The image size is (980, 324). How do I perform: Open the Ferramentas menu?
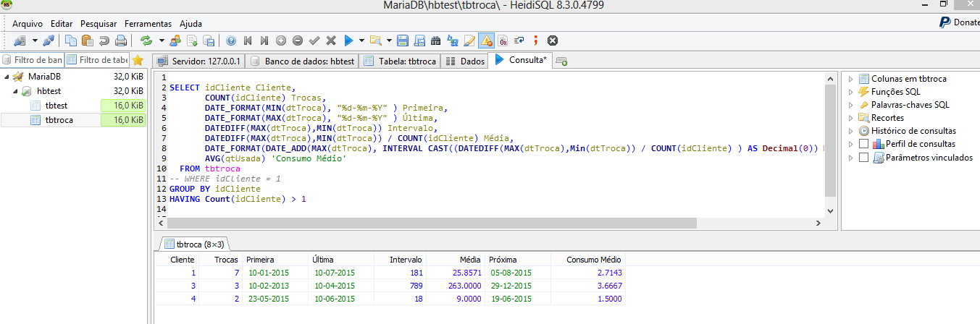[148, 24]
